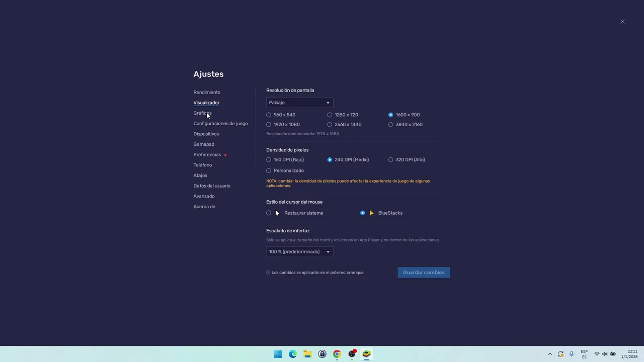Click 'Los cambios se aplicarán en el próximo arranque'
The image size is (644, 362).
[x=317, y=273]
